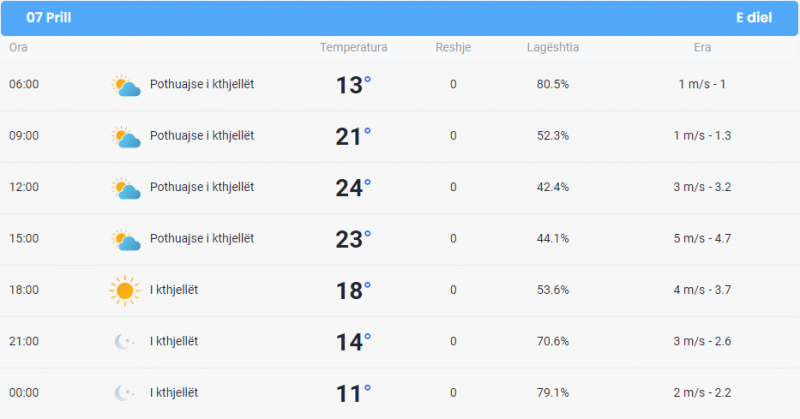The width and height of the screenshot is (800, 419).
Task: Click the 80.5% humidity value
Action: pos(553,84)
